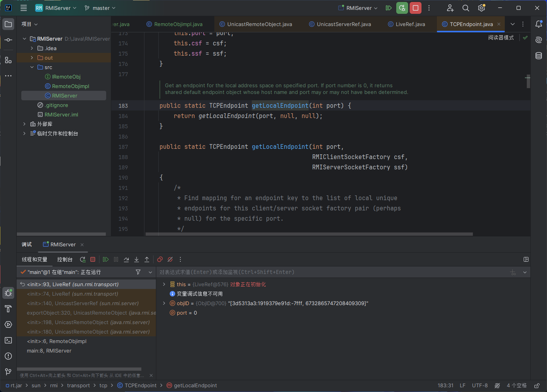Open the Git tool window icon
This screenshot has height=392, width=547.
point(8,372)
